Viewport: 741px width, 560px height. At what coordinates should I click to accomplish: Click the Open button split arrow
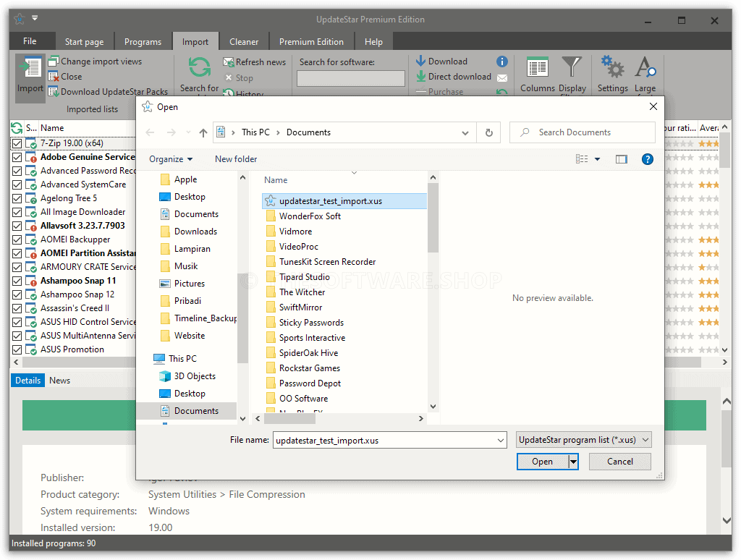tap(573, 461)
